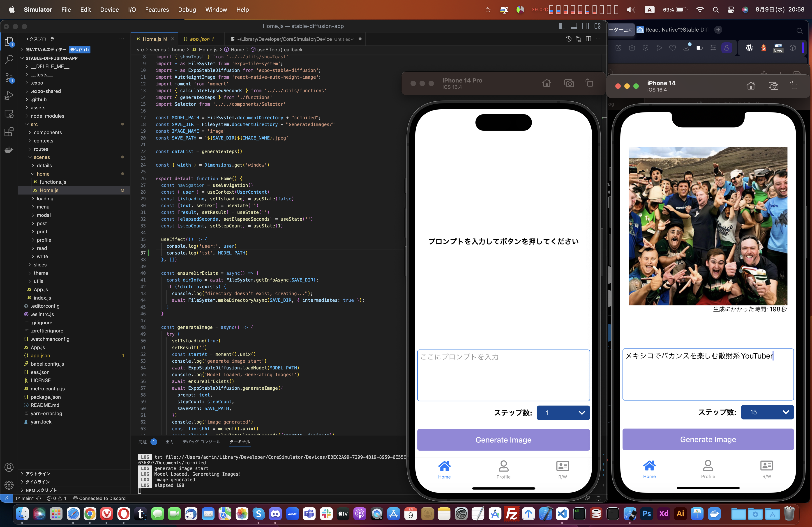Toggle the secondary sidebar layout button
Screen dimensions: 812x527
coord(586,26)
